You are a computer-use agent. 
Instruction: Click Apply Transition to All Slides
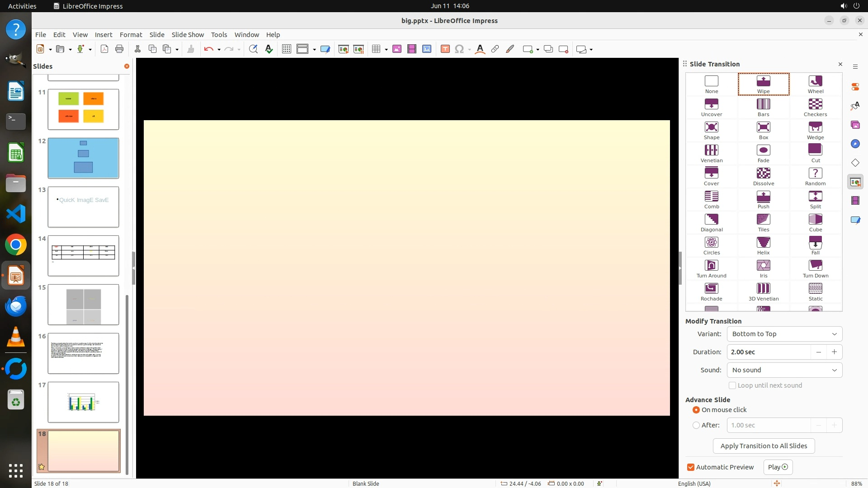point(764,446)
